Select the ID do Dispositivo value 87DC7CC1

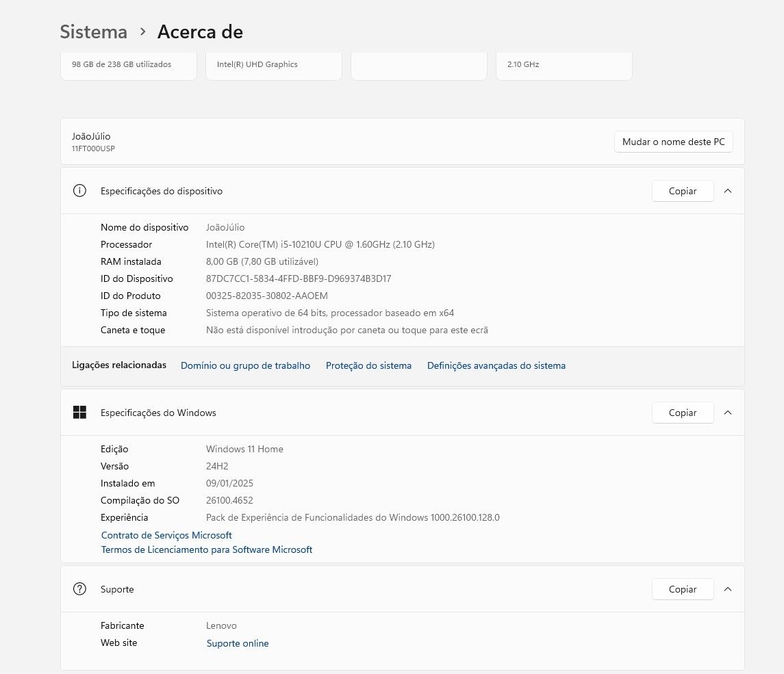pyautogui.click(x=299, y=278)
